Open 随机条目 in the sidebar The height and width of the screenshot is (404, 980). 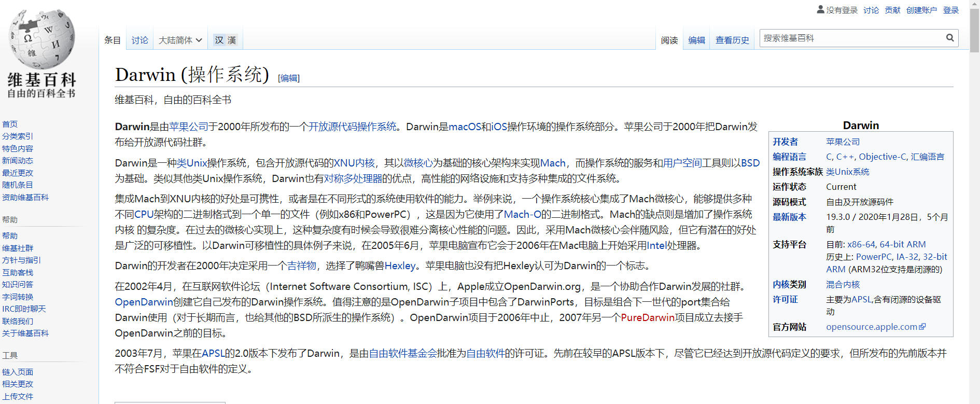click(18, 185)
